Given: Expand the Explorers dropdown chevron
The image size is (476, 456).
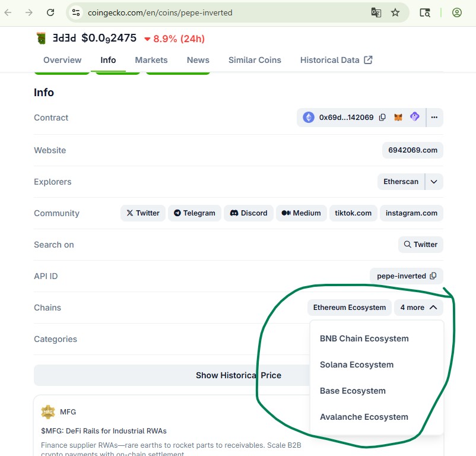Looking at the screenshot, I should coord(434,182).
